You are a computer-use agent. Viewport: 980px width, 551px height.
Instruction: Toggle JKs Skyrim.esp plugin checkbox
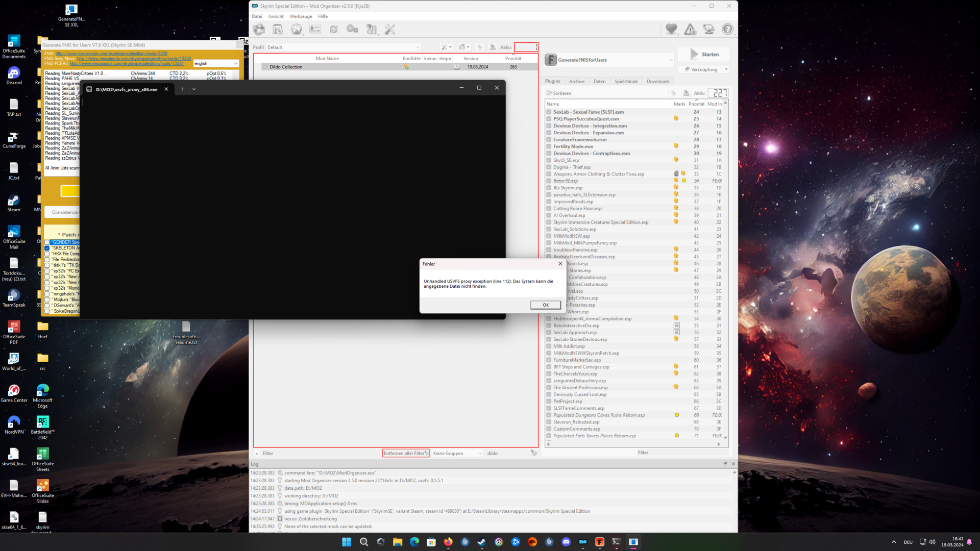549,188
